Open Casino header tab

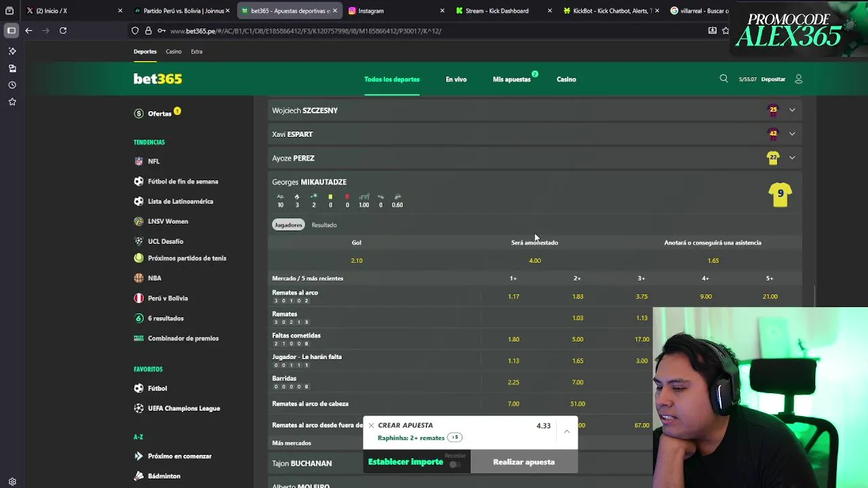click(566, 79)
